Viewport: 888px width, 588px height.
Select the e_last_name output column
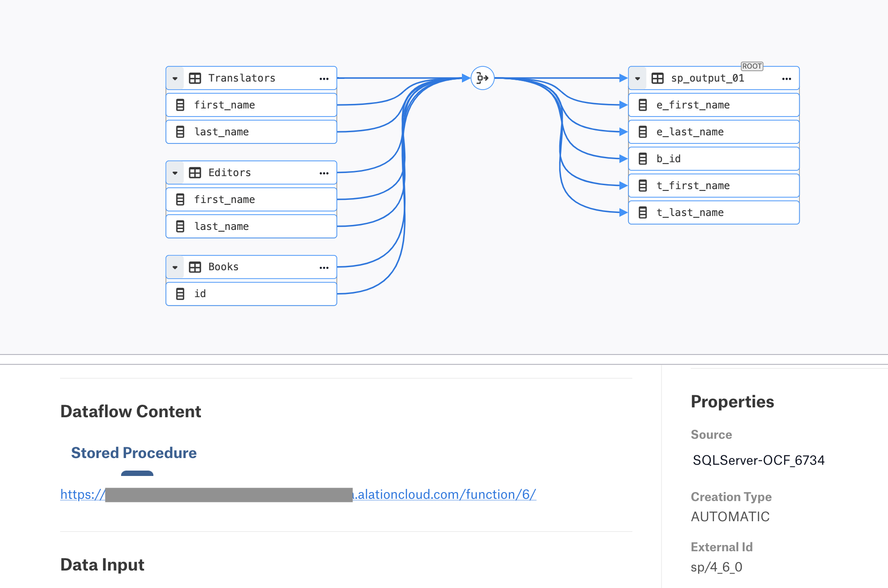(x=714, y=132)
